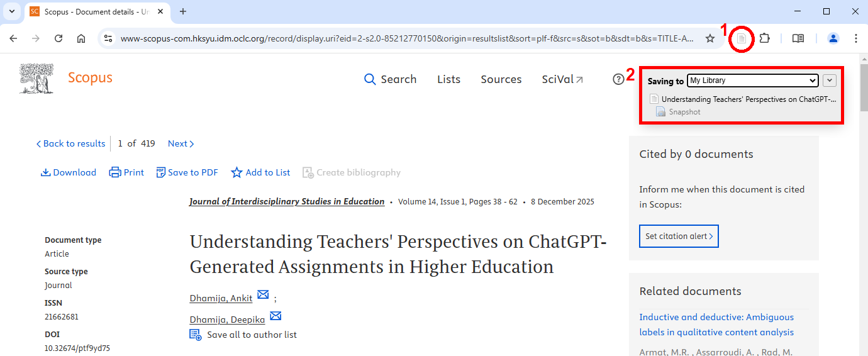Follow the Back to results link
This screenshot has height=356, width=868.
(70, 143)
